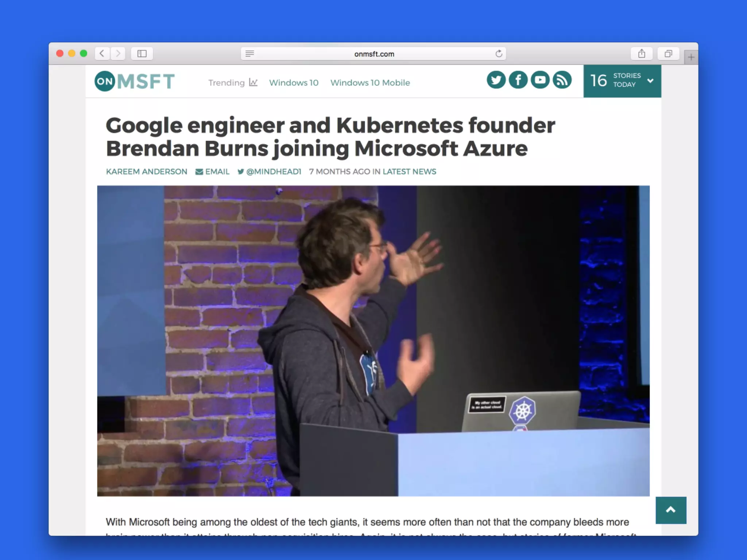The width and height of the screenshot is (747, 560).
Task: Go forward to next page
Action: [x=118, y=54]
